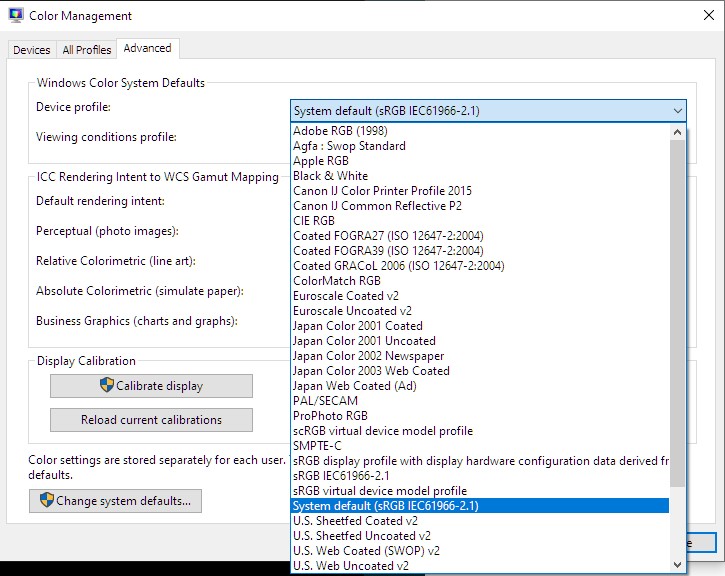The image size is (725, 576).
Task: Select Coated FOGRA39 (ISO 12647-2:2004)
Action: click(388, 251)
